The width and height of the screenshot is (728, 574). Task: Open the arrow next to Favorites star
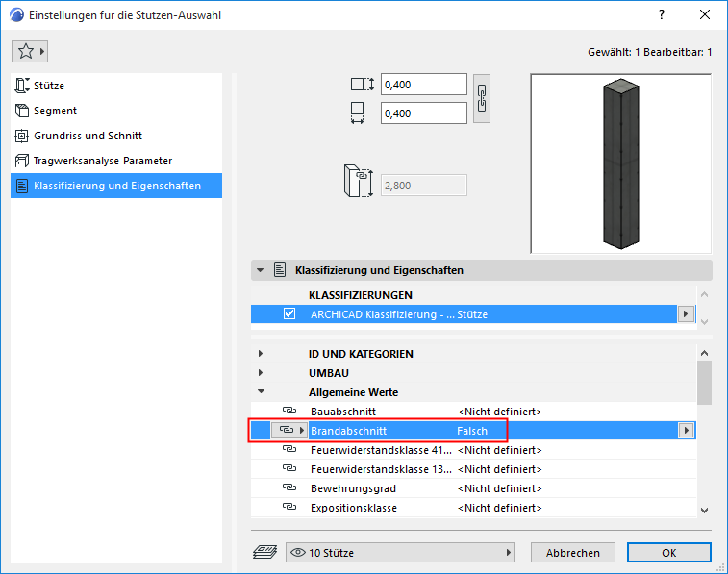(41, 51)
